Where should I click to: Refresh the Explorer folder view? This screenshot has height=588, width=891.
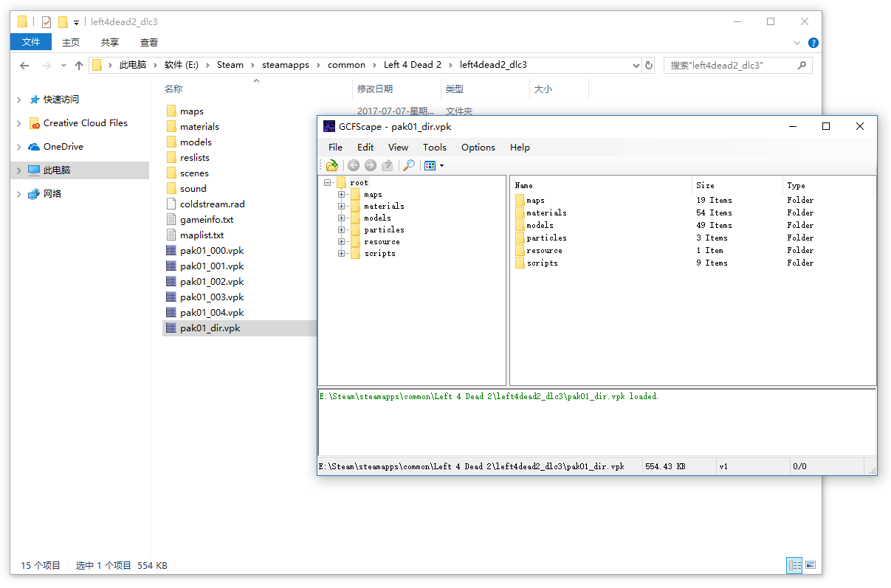point(649,65)
